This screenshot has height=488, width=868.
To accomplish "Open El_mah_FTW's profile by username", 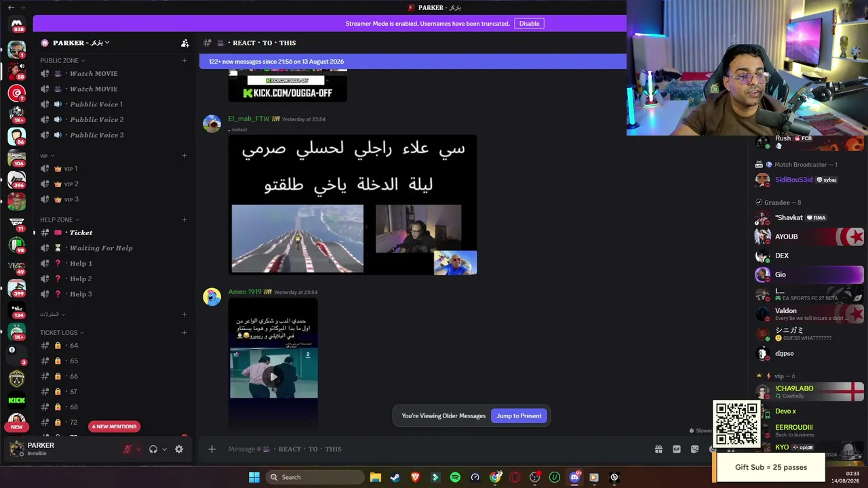I will [249, 119].
